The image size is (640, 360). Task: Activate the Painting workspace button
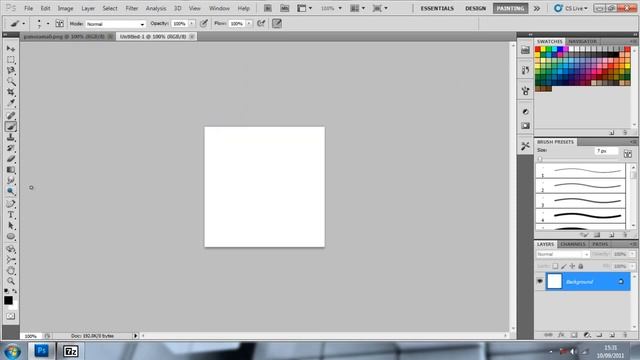[510, 8]
